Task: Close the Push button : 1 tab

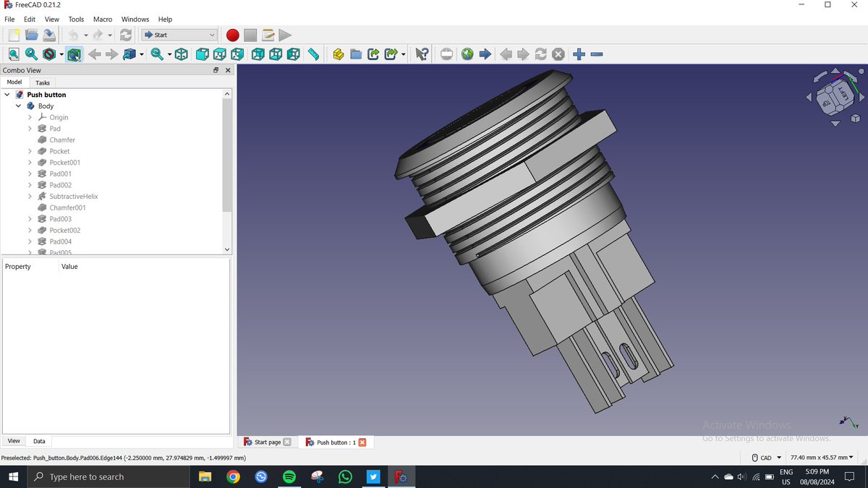Action: [362, 442]
